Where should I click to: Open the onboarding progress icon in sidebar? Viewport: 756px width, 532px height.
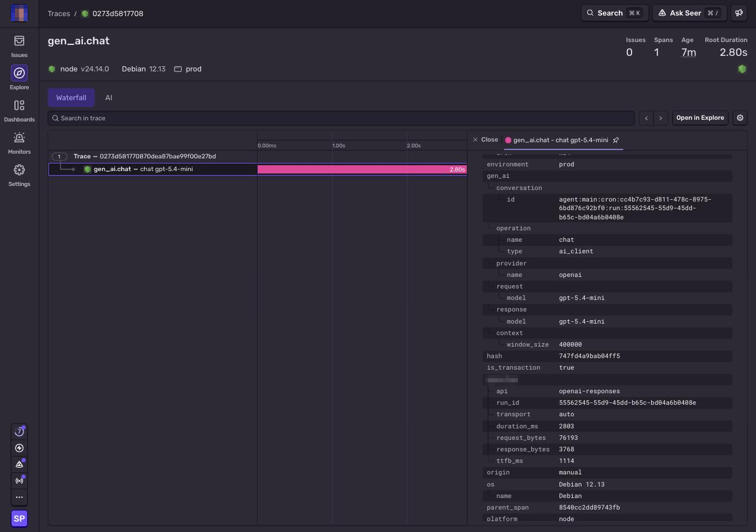[x=19, y=432]
